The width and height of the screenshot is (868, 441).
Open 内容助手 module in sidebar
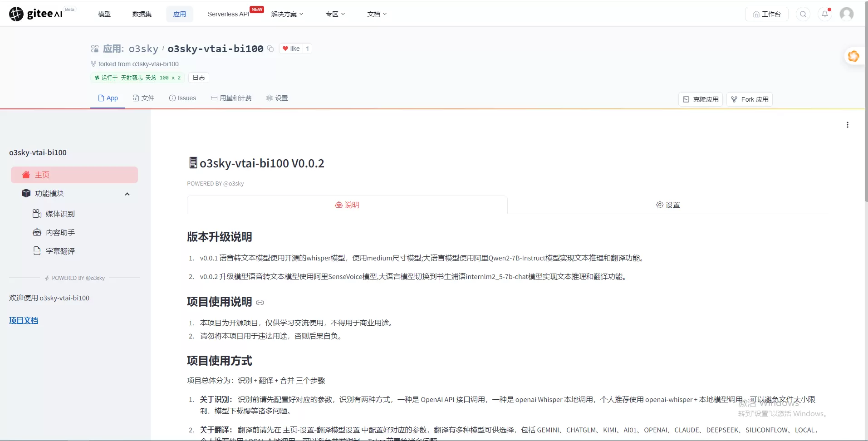[54, 232]
